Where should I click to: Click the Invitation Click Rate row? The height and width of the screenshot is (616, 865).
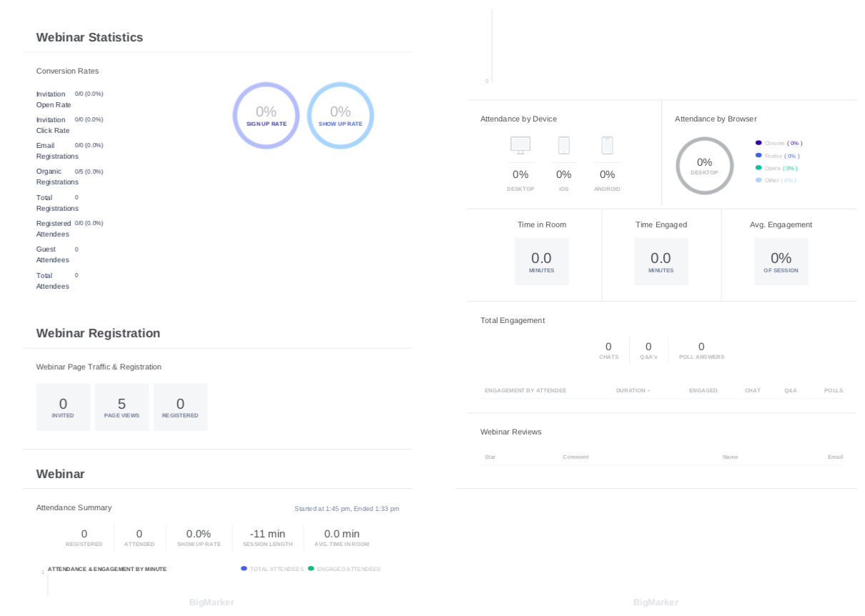(x=70, y=125)
